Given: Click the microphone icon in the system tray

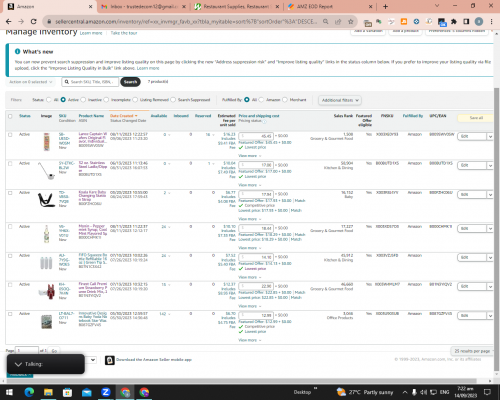Looking at the screenshot, I should pos(414,392).
